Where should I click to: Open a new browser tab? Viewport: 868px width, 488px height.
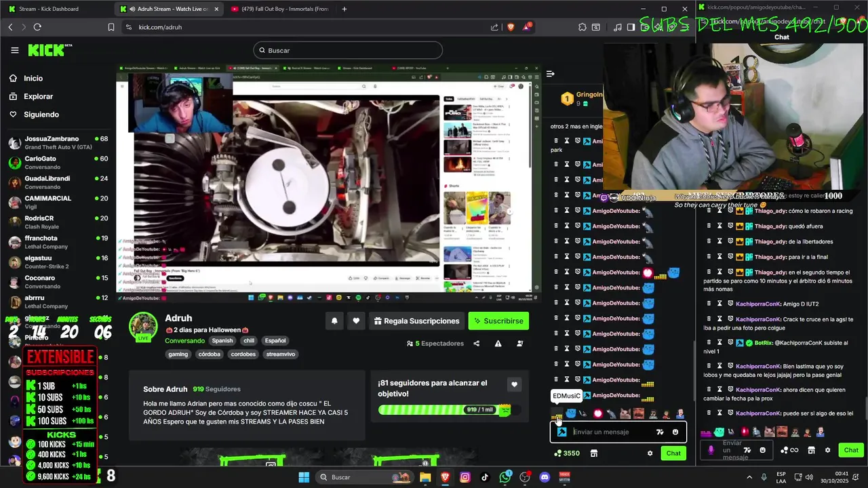click(344, 9)
